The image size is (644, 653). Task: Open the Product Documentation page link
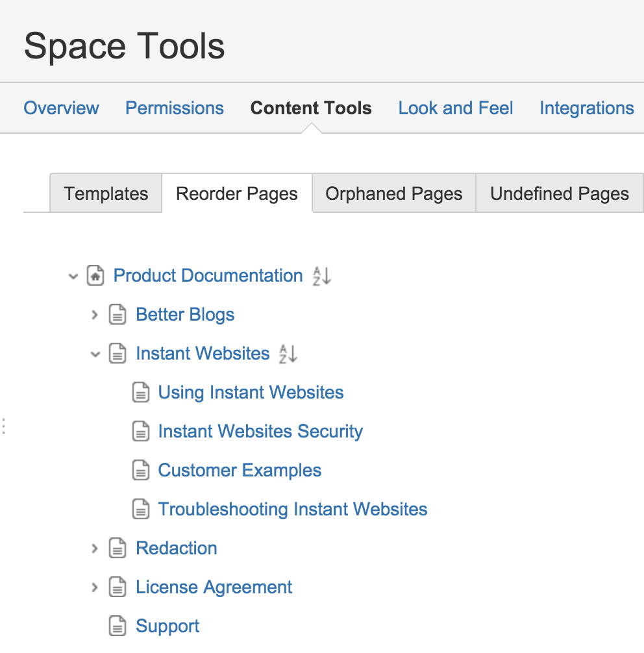tap(208, 276)
